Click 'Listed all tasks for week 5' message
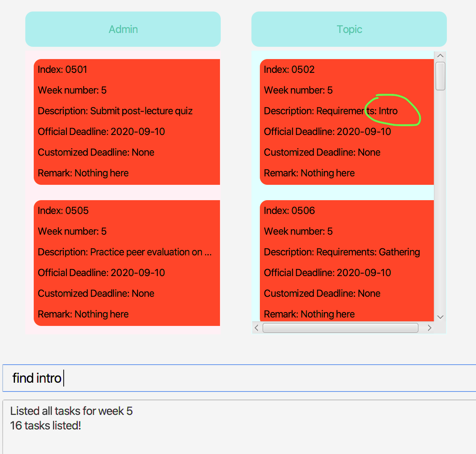The width and height of the screenshot is (476, 454). pyautogui.click(x=71, y=411)
